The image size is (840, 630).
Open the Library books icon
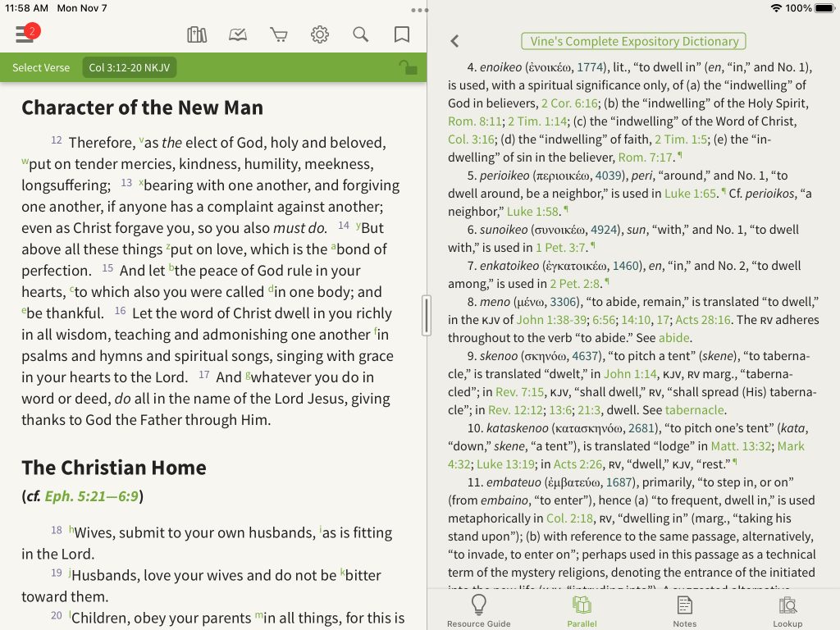(197, 34)
